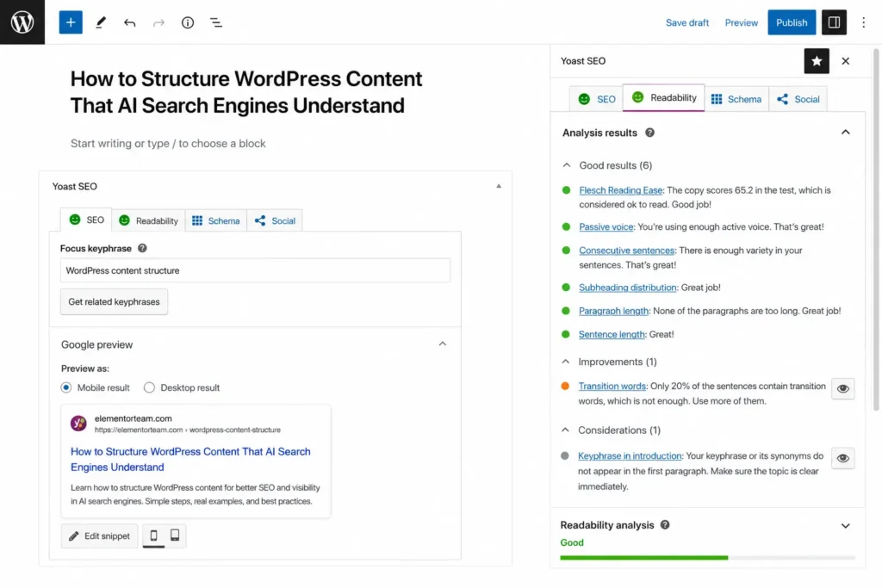Collapse the Good results (6) list

[x=567, y=165]
